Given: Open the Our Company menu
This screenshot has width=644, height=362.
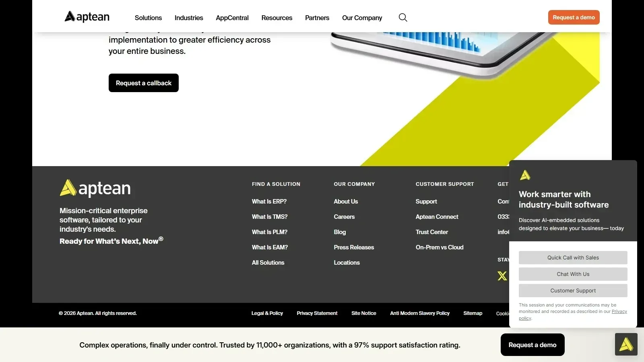Looking at the screenshot, I should pyautogui.click(x=362, y=18).
